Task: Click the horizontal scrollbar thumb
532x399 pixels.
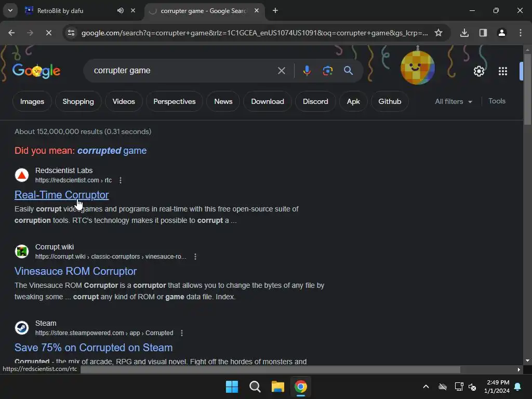Action: point(270,369)
